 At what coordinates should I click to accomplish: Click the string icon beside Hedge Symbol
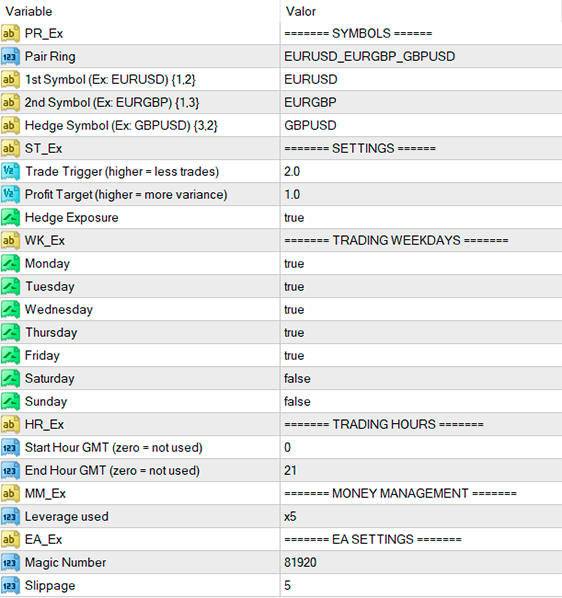[x=10, y=125]
